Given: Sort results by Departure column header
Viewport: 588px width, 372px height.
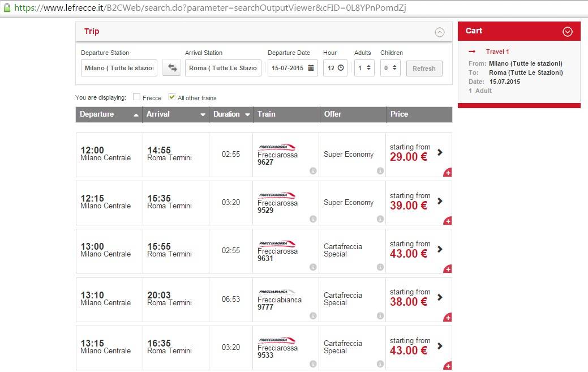Looking at the screenshot, I should 109,114.
